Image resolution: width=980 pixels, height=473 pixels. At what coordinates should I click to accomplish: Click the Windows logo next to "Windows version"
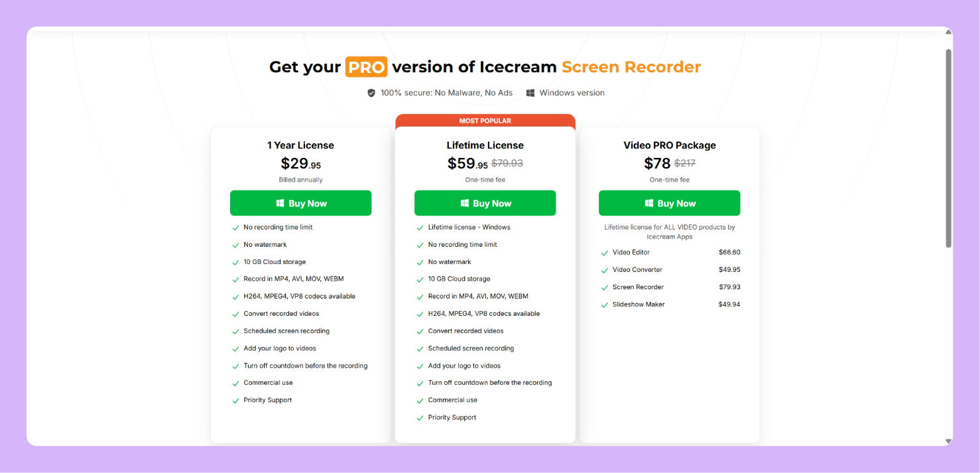[530, 93]
